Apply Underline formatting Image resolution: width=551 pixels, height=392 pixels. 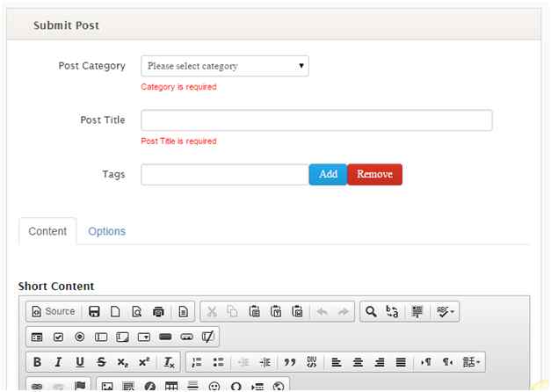point(80,362)
